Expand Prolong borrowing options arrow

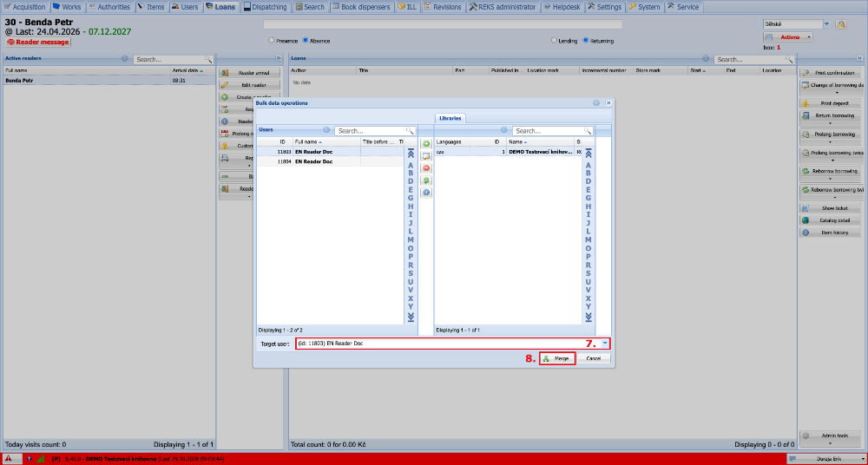coord(830,141)
